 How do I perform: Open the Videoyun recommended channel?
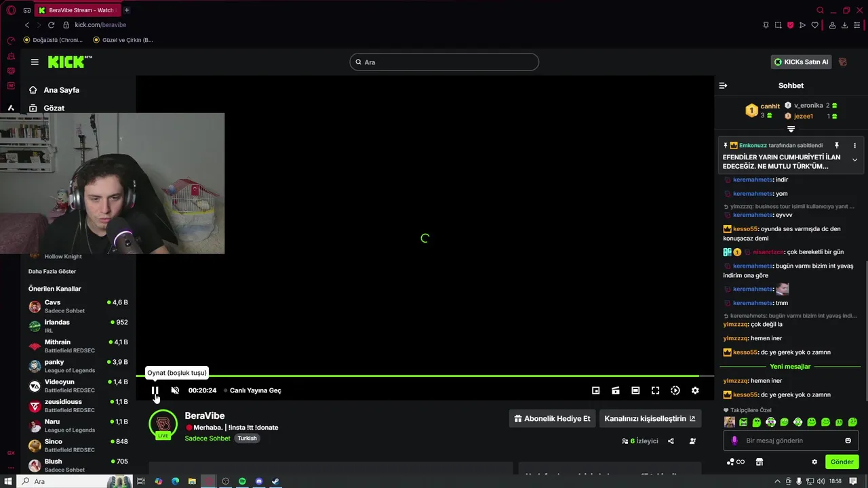pos(78,386)
